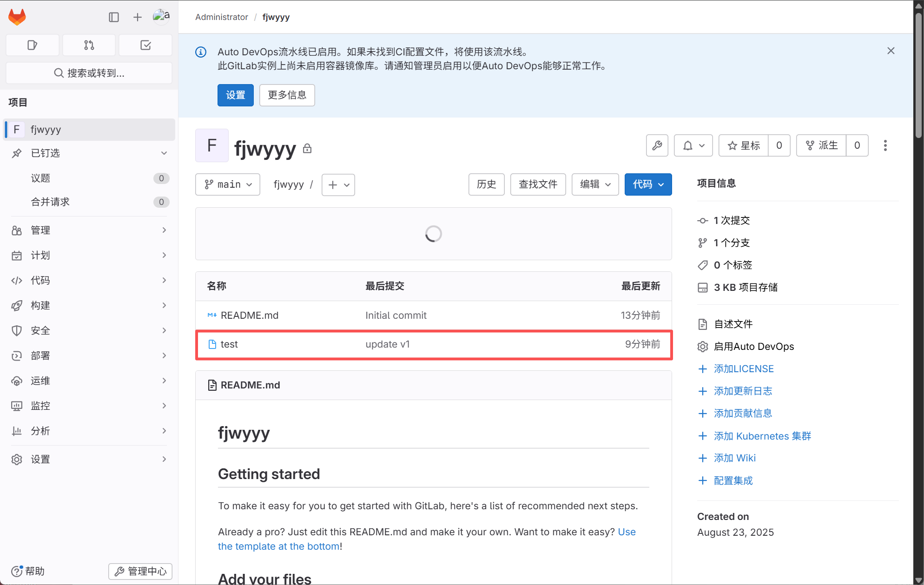Open the main branch selector dropdown

pos(228,184)
